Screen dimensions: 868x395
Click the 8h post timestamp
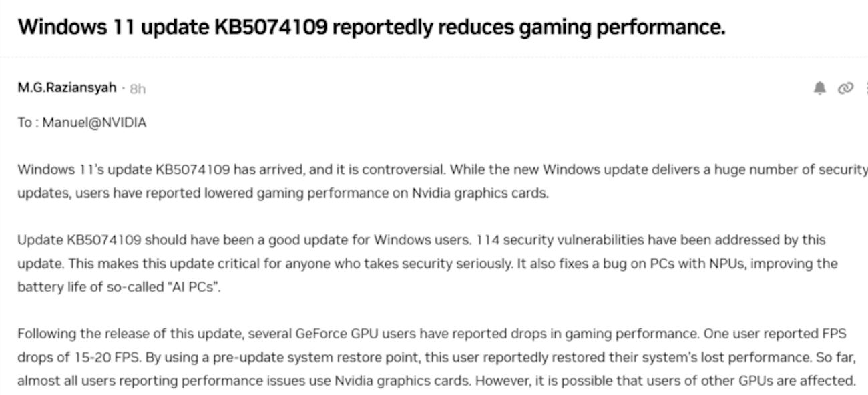(138, 89)
